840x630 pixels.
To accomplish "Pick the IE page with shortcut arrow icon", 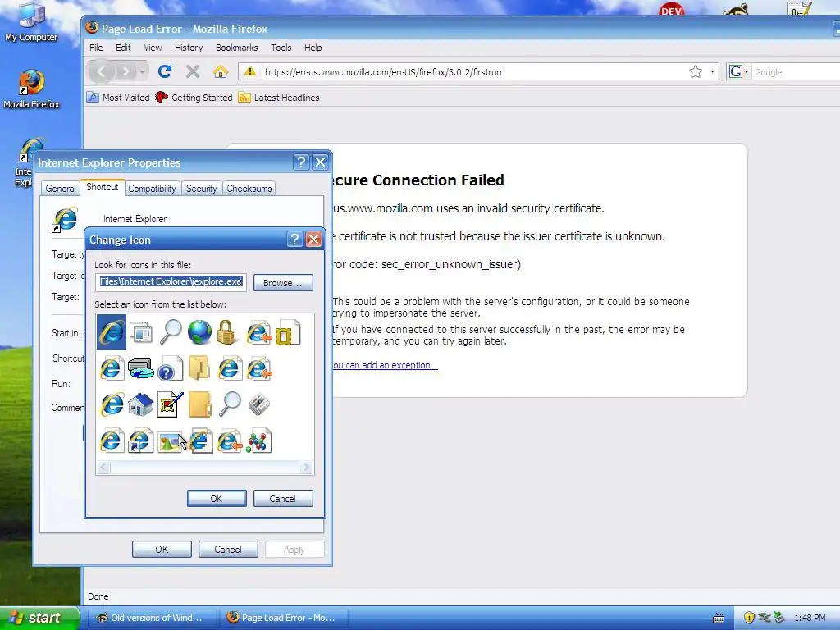I will click(x=141, y=441).
